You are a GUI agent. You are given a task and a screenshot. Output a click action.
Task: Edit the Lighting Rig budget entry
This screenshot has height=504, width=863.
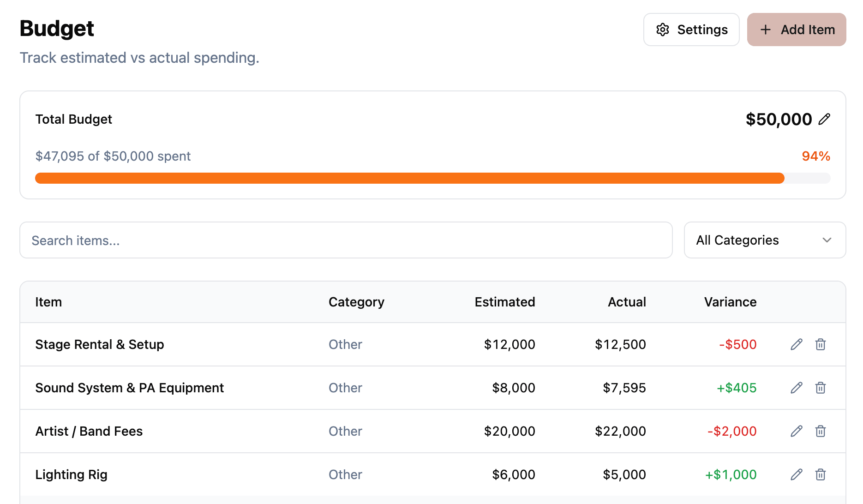pos(796,474)
